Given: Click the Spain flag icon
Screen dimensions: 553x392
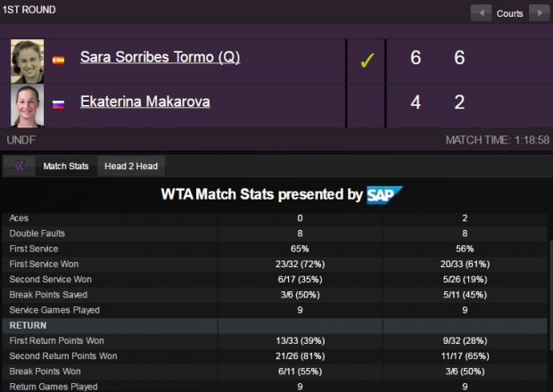Looking at the screenshot, I should point(59,60).
